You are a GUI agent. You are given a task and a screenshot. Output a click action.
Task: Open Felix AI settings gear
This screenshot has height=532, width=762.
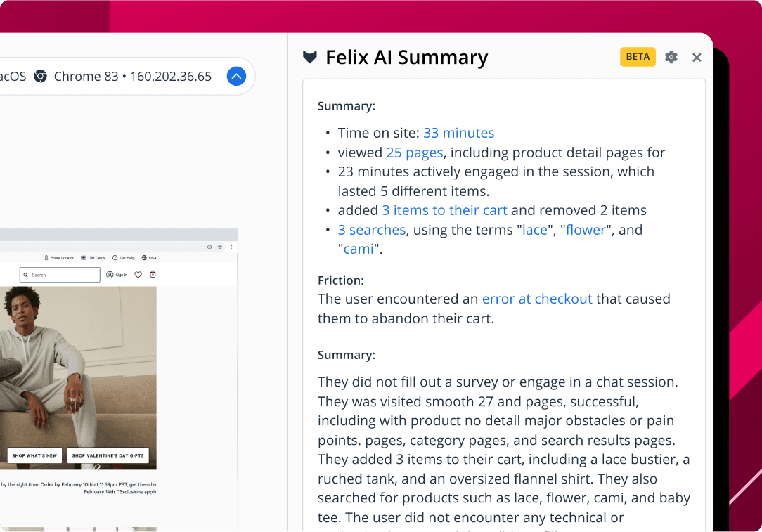[671, 58]
